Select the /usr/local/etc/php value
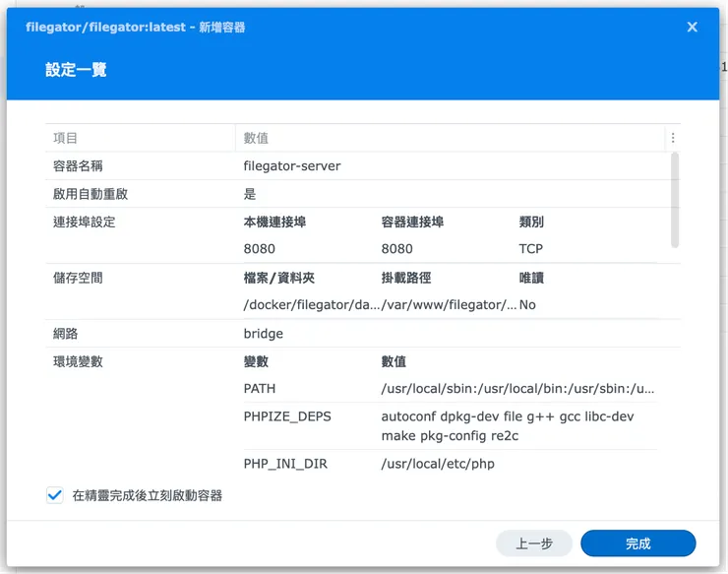The height and width of the screenshot is (574, 728). (438, 464)
